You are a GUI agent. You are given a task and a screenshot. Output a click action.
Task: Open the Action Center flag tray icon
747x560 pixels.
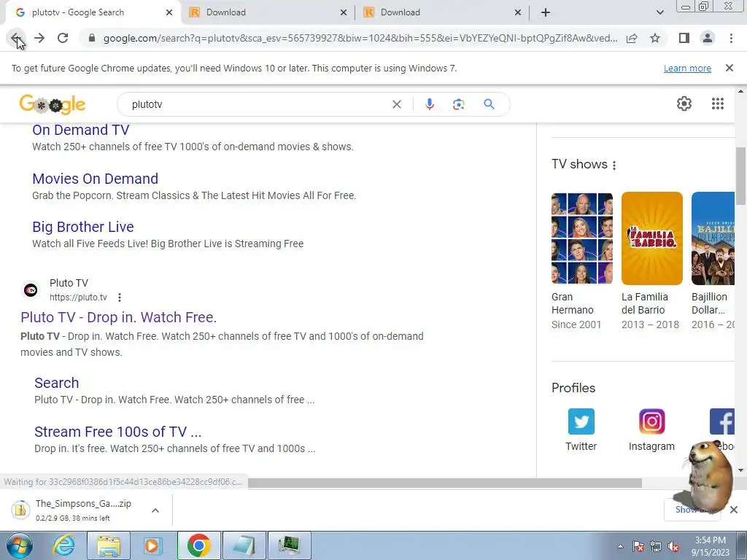coord(638,547)
